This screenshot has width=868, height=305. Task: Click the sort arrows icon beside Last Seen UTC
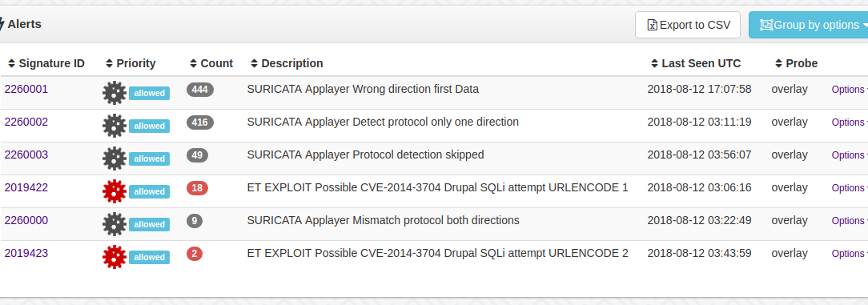click(655, 64)
